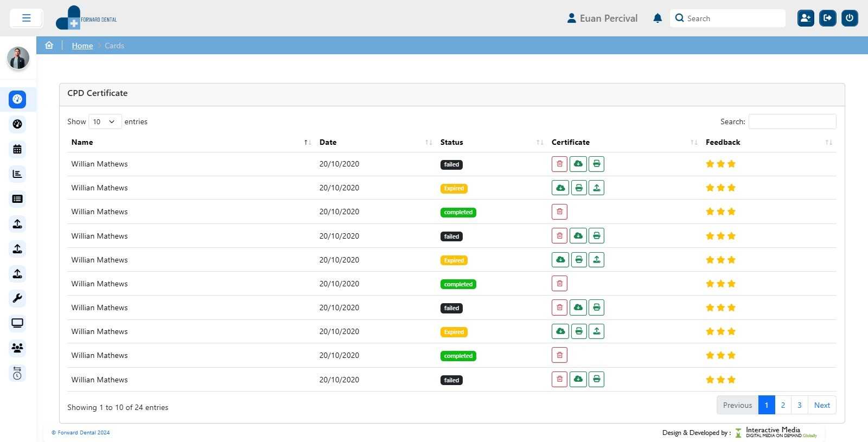Go to page 2 of results
This screenshot has height=442, width=868.
coord(783,405)
